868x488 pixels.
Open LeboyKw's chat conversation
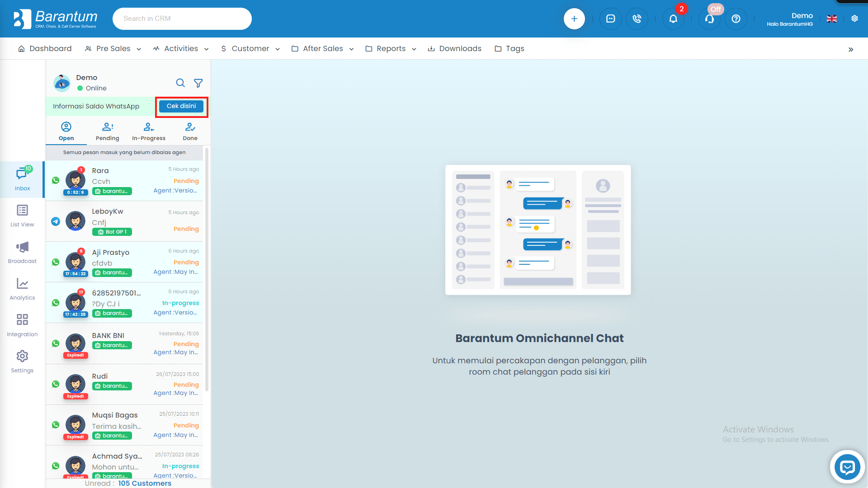pyautogui.click(x=124, y=221)
